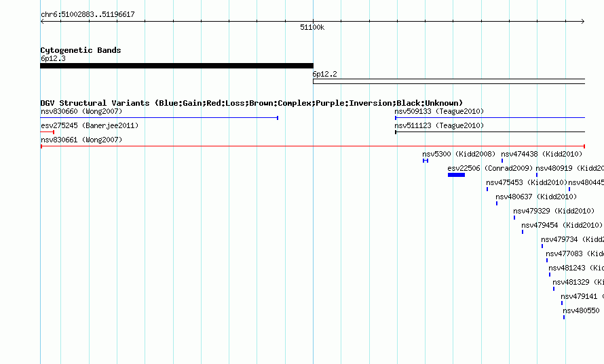Click the nsv475453 (Kidd2010) label
The height and width of the screenshot is (364, 604).
527,183
